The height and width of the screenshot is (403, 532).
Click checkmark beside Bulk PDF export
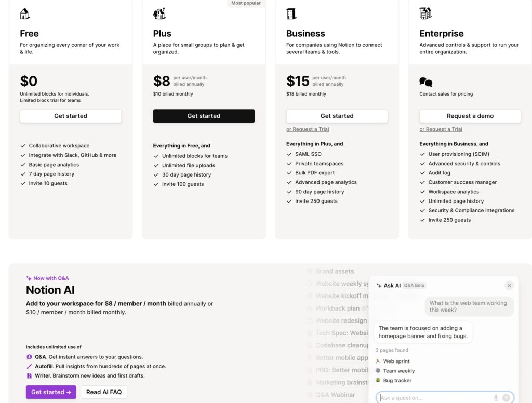(x=289, y=173)
